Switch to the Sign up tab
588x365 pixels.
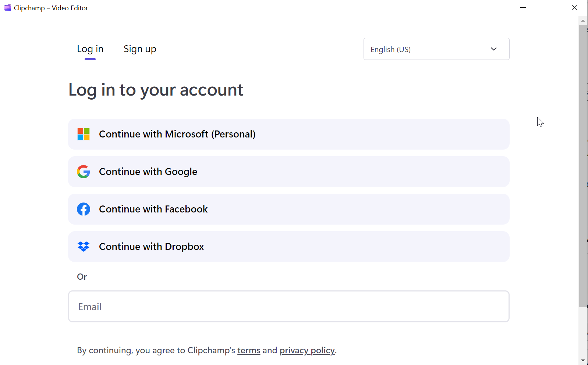[140, 49]
